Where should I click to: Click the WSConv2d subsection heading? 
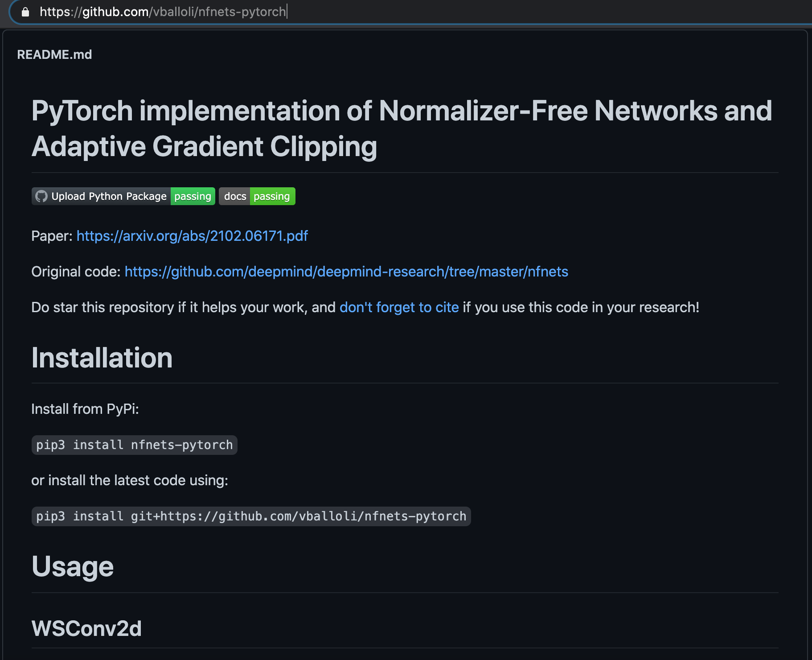coord(86,629)
